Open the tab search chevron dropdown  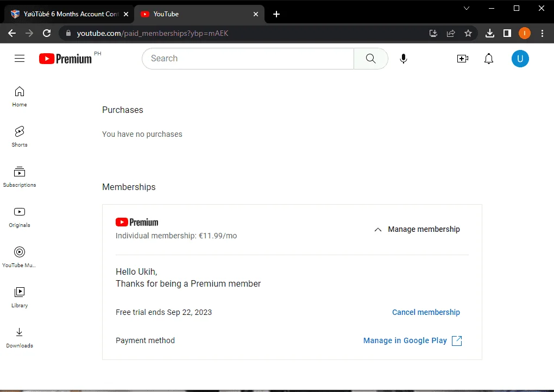click(x=467, y=8)
